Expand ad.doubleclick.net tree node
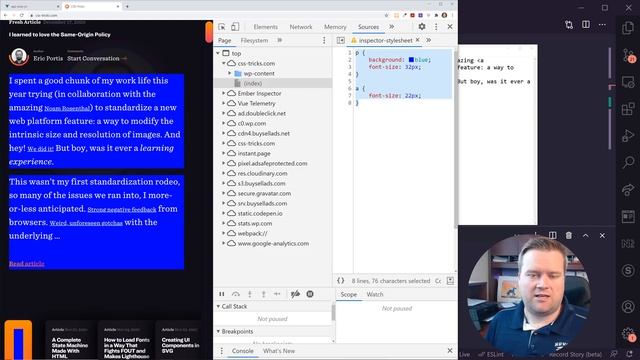The height and width of the screenshot is (360, 640). (x=224, y=113)
